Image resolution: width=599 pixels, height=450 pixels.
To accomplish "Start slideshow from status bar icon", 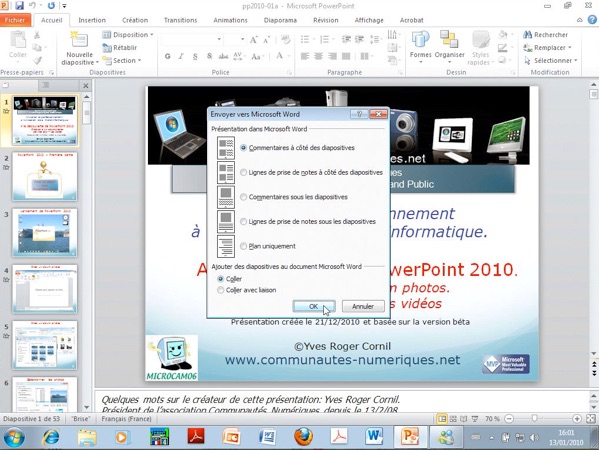I will tap(475, 419).
